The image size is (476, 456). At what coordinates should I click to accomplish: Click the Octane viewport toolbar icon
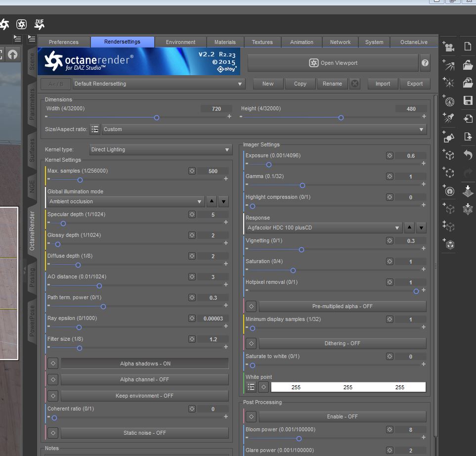click(x=21, y=24)
